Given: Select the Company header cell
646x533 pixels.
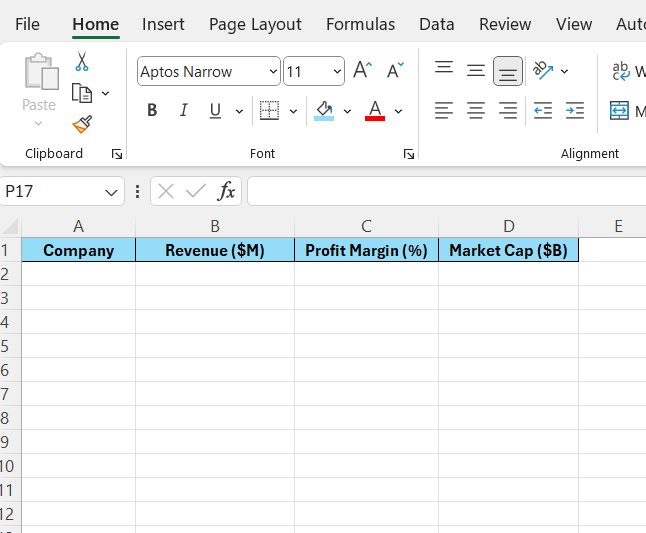Looking at the screenshot, I should point(78,250).
